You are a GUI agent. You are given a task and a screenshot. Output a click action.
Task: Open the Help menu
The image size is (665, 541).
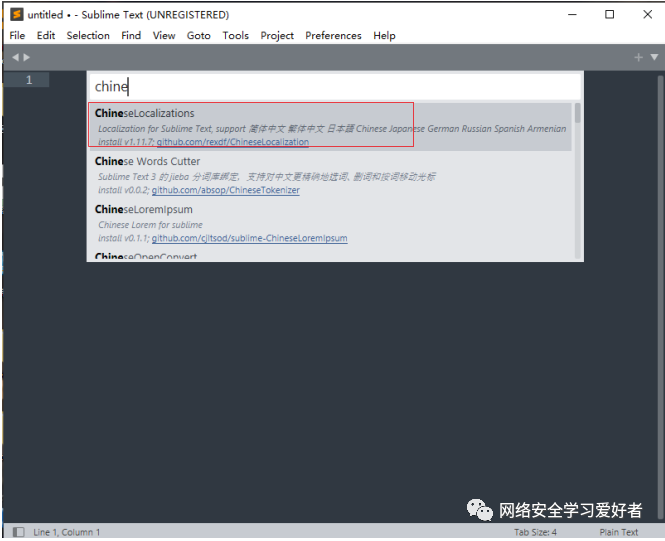point(384,36)
